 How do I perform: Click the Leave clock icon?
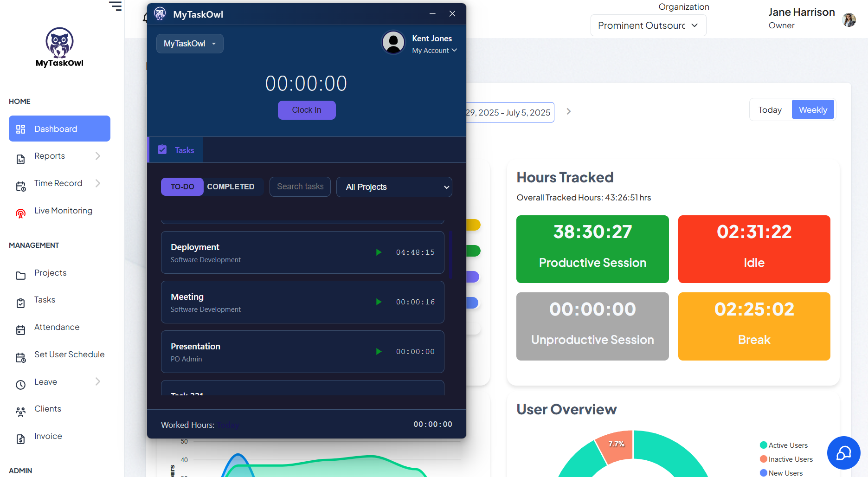pyautogui.click(x=20, y=385)
